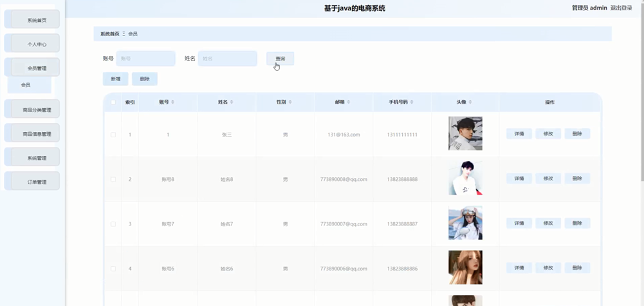Open avatar thumbnail of 姓名8
644x306 pixels.
465,178
